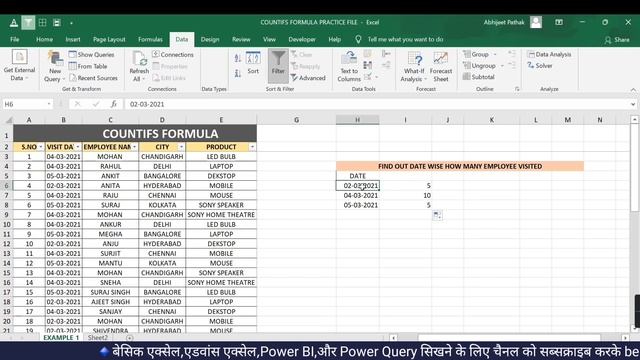Expand the Name Box dropdown
This screenshot has width=640, height=360.
49,104
